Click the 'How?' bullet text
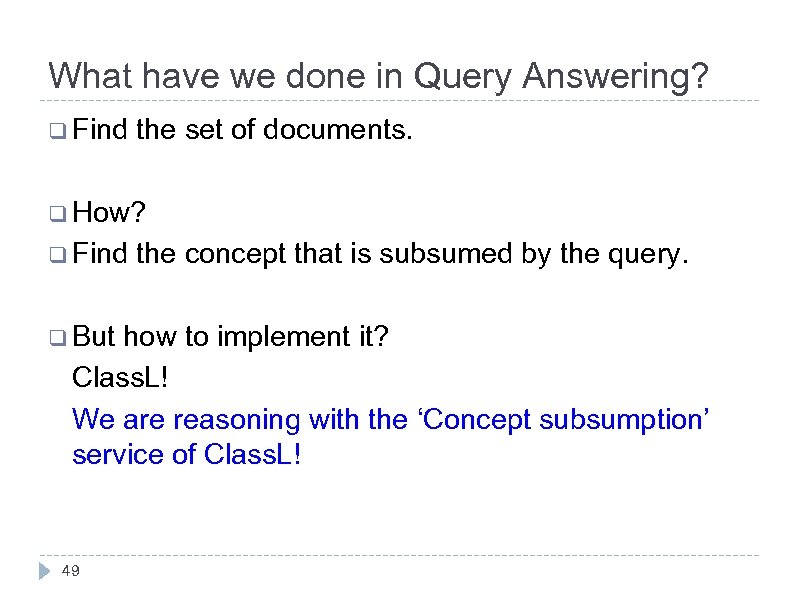Viewport: 800px width, 600px height. 110,212
